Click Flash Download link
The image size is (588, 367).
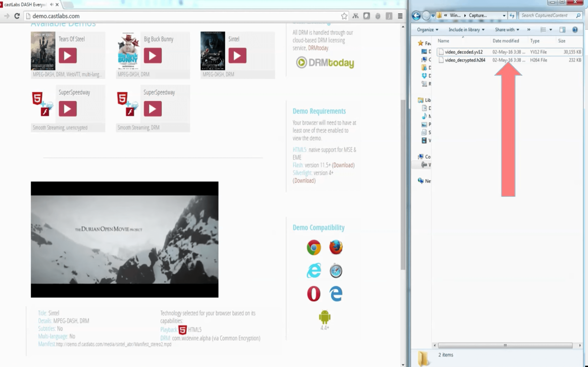[x=343, y=165]
